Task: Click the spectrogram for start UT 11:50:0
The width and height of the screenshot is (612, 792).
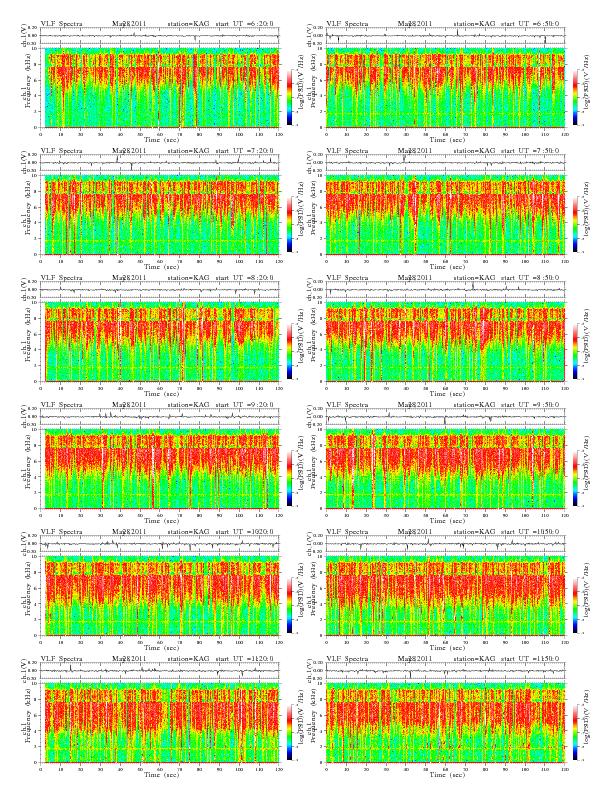Action: [445, 723]
